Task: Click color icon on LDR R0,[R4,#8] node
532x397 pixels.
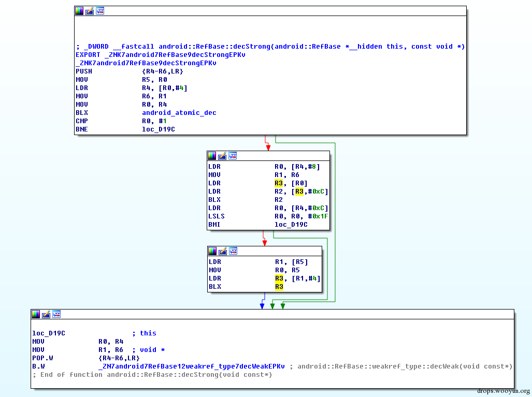Action: coord(212,156)
